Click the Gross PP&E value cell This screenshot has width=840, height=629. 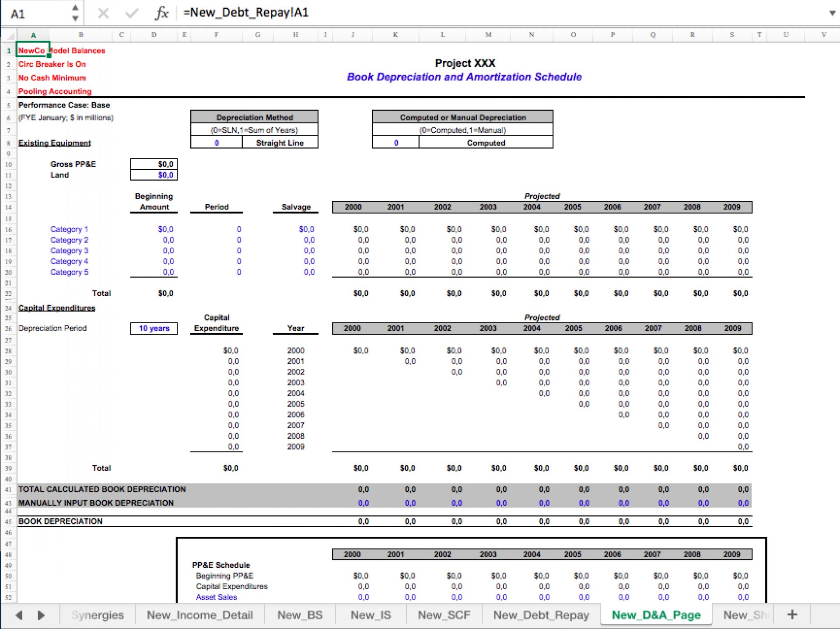[x=154, y=164]
